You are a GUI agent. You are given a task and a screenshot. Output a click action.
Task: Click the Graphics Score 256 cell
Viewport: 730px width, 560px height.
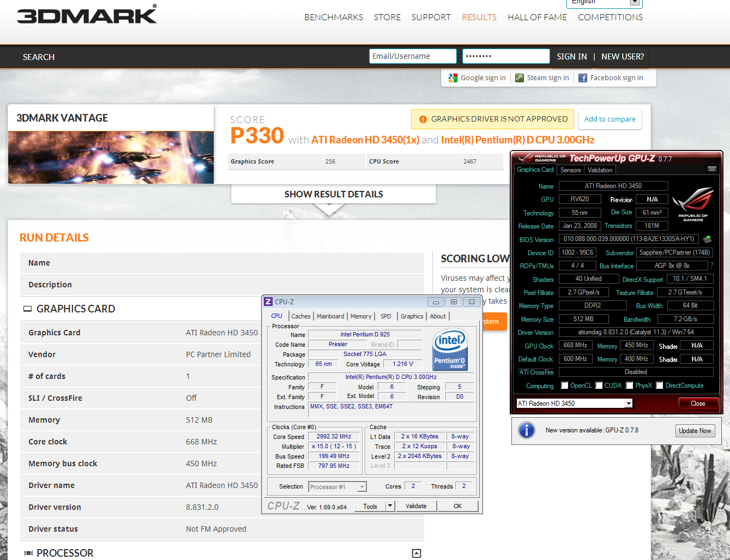click(297, 162)
